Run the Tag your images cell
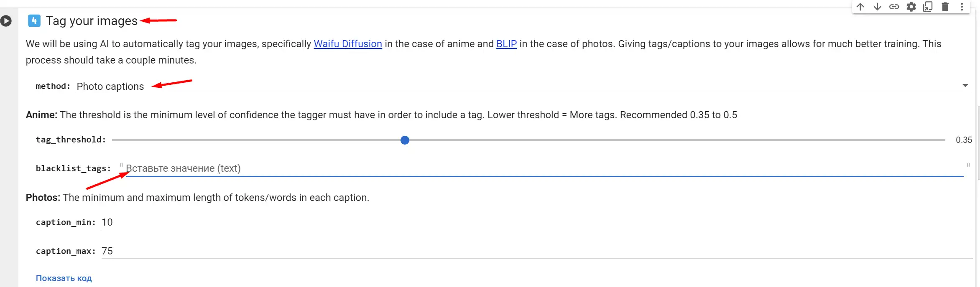This screenshot has width=980, height=287. (6, 21)
